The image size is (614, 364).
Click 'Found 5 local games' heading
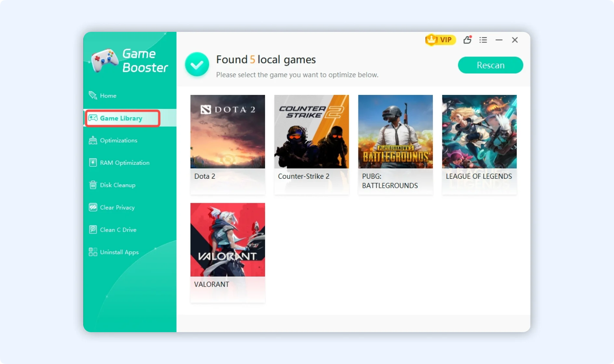[266, 59]
